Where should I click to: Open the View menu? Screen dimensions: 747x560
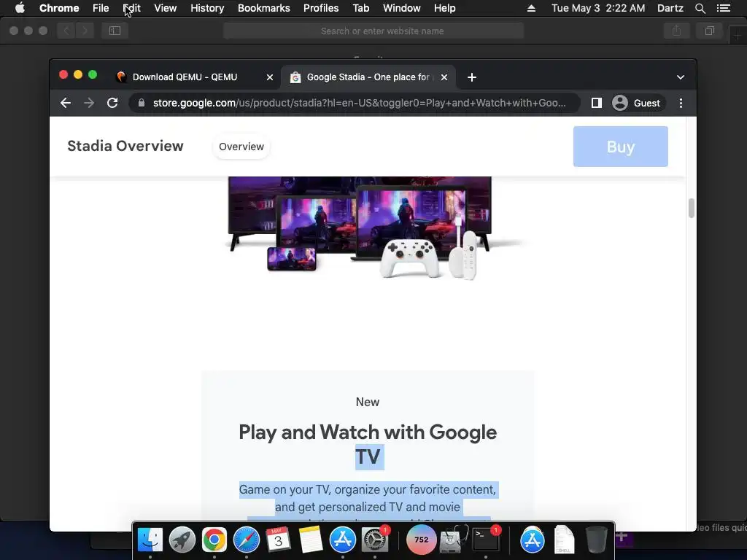pos(166,8)
